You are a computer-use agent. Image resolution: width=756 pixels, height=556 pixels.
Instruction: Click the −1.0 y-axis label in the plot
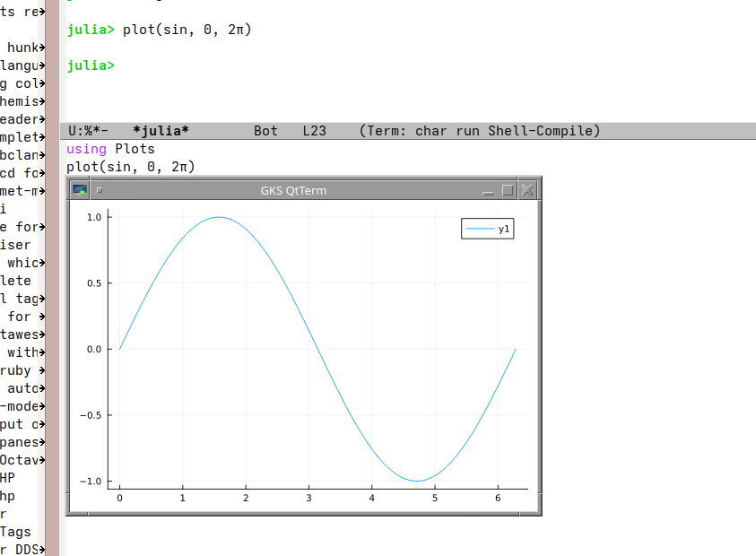pyautogui.click(x=91, y=482)
